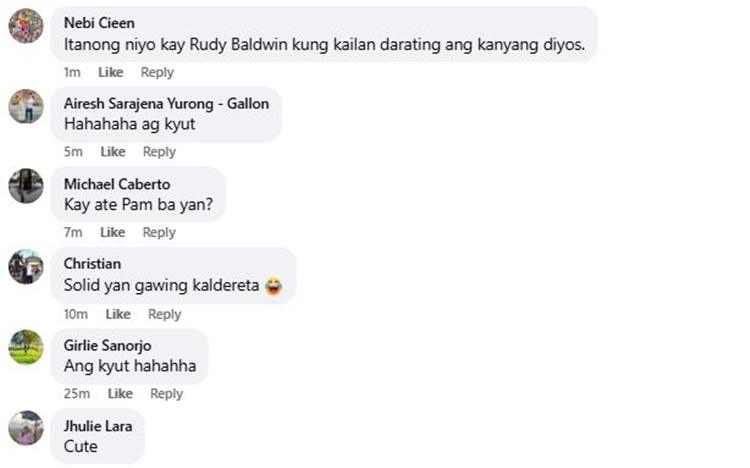The height and width of the screenshot is (468, 750).
Task: Like Girlie Sanorjo's comment
Action: [x=120, y=393]
